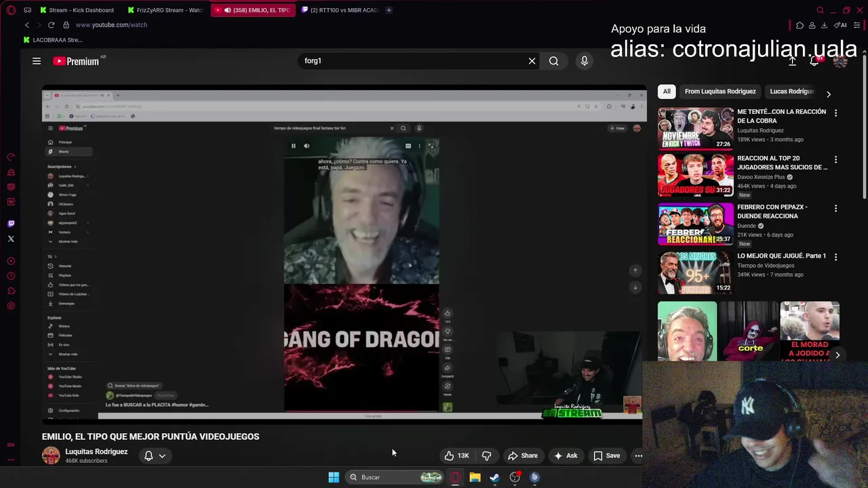
Task: Open the YouTube hamburger guide menu
Action: [x=37, y=61]
